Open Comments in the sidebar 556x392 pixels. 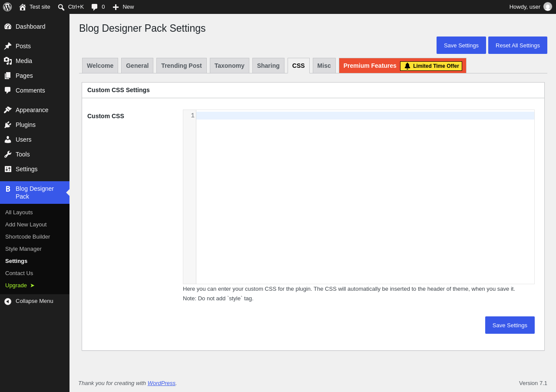click(35, 90)
